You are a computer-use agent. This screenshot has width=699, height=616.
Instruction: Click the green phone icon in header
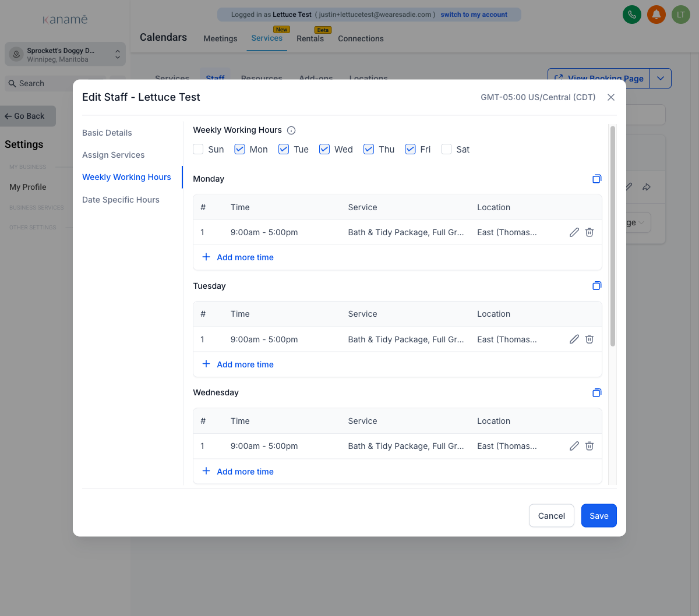[x=632, y=15]
